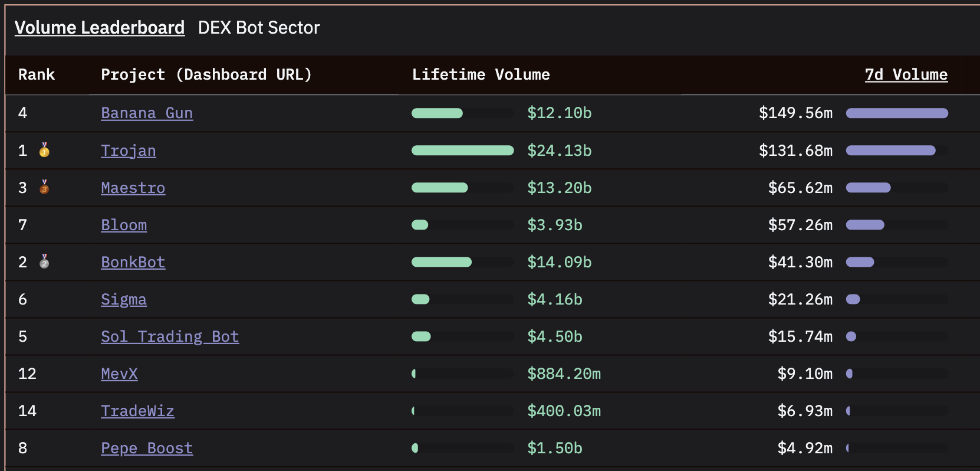Viewport: 980px width, 471px height.
Task: Click rank 8 in the Pepe Boost row
Action: click(x=22, y=448)
